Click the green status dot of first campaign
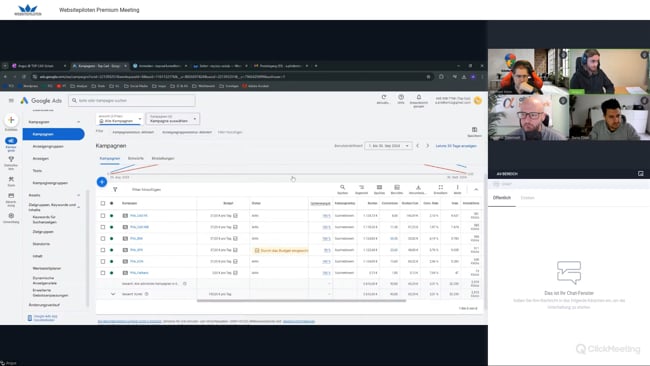 coord(112,216)
